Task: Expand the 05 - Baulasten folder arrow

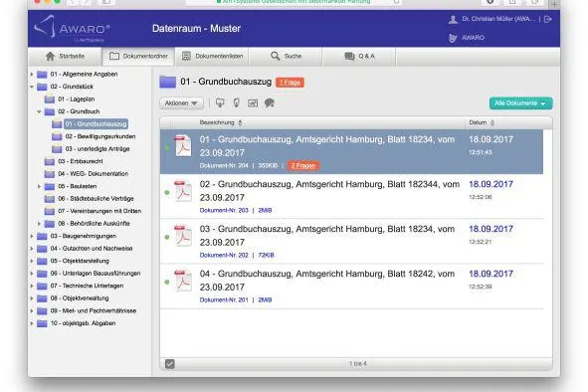Action: [x=39, y=186]
